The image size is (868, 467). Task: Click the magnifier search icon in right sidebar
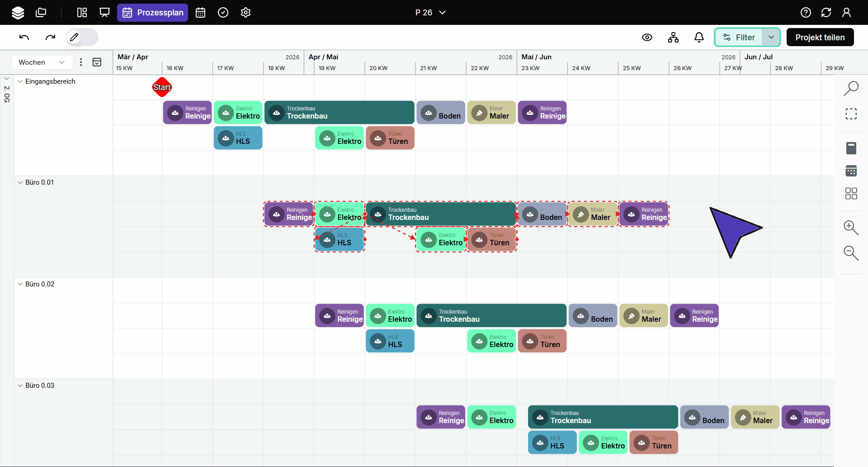[x=851, y=88]
